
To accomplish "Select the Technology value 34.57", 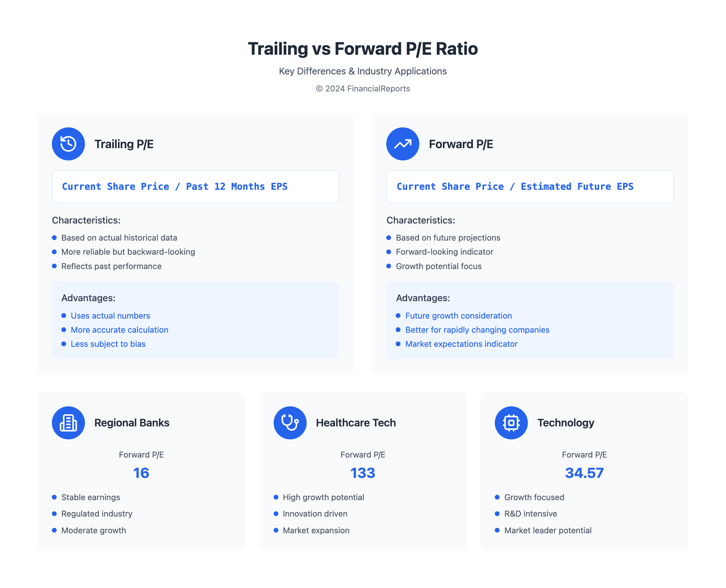I will pos(584,473).
